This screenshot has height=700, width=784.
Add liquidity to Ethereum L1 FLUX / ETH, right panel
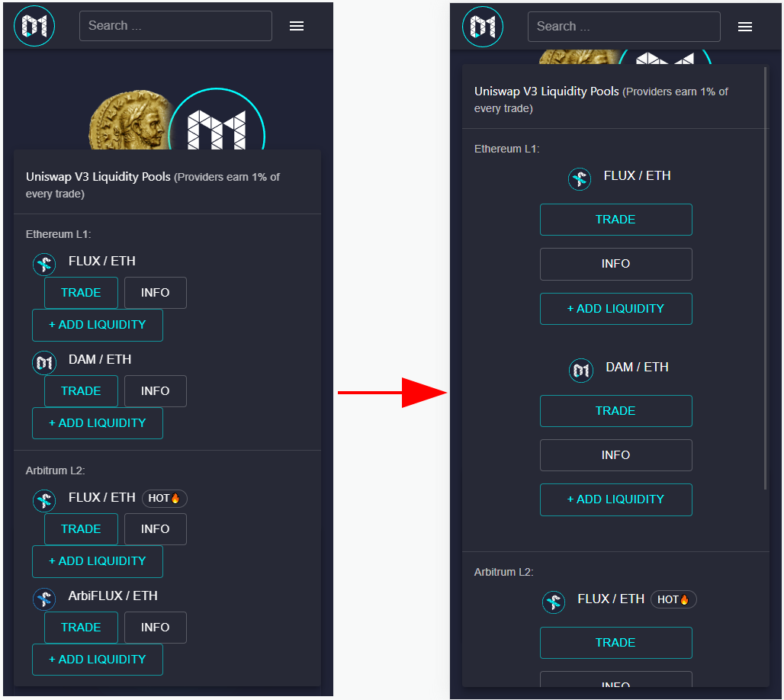pyautogui.click(x=616, y=309)
